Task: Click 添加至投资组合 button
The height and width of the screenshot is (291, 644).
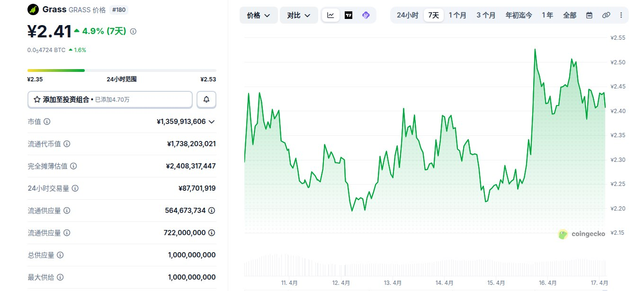Action: 110,100
